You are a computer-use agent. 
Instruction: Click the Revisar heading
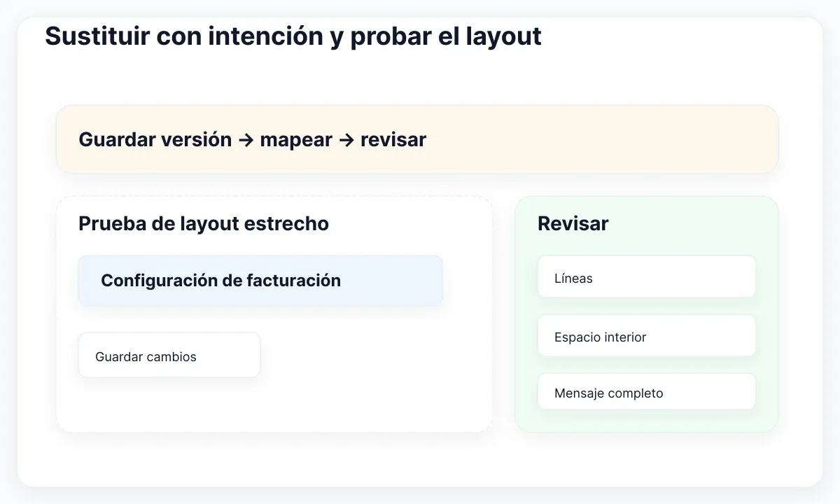573,223
